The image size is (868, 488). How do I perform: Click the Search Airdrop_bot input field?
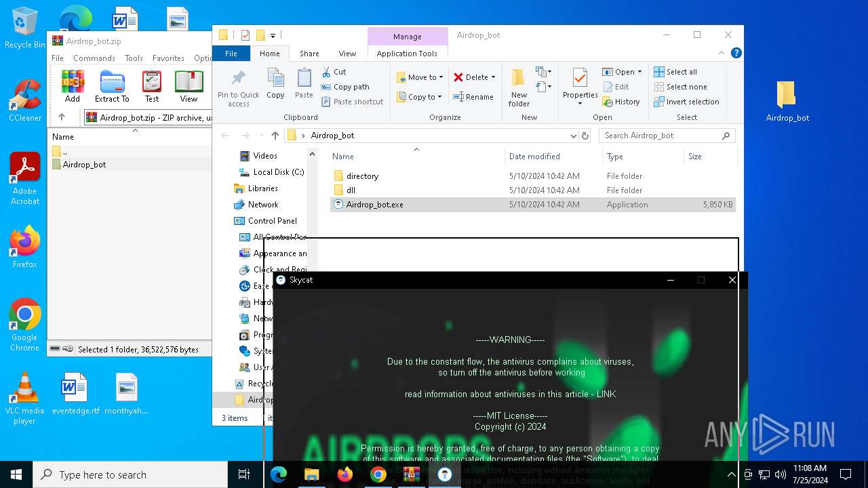coord(667,136)
